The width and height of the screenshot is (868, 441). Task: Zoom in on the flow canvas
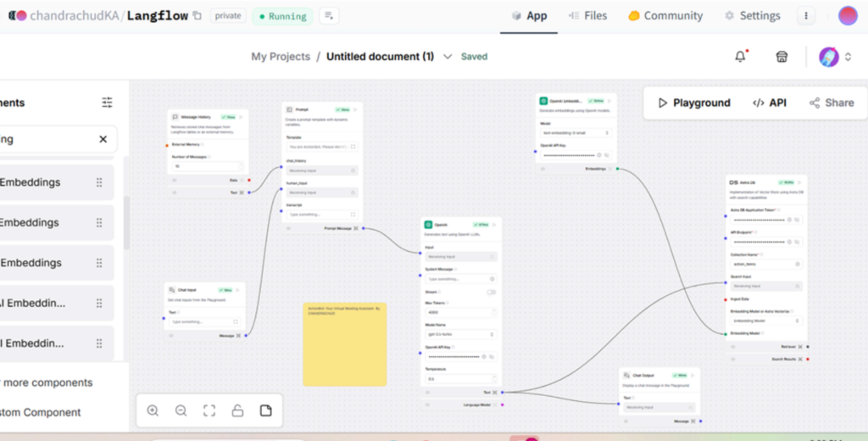(x=153, y=410)
